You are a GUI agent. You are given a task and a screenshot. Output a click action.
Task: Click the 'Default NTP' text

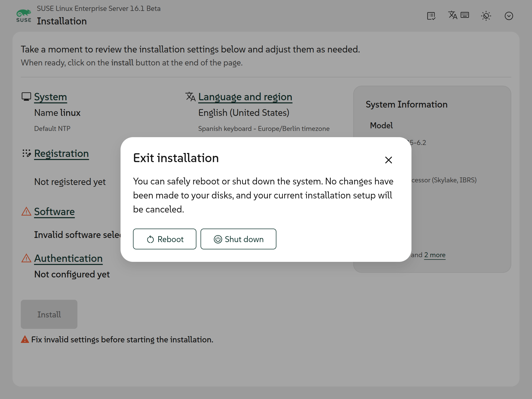52,129
